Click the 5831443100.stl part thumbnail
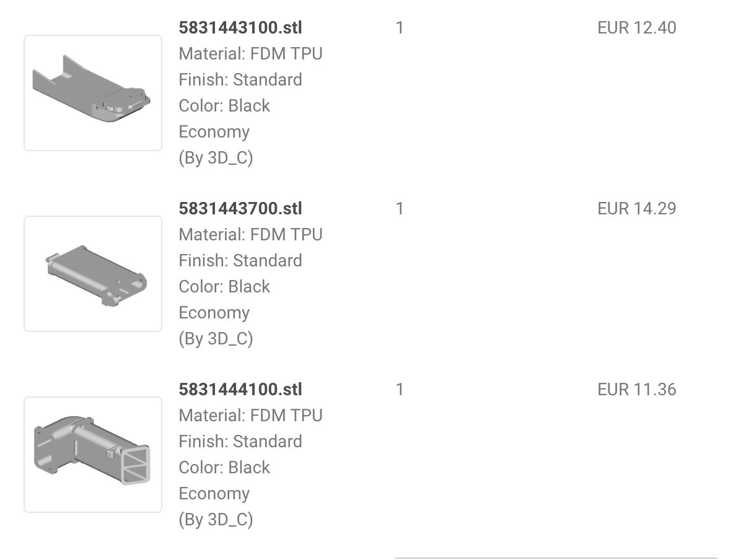Image resolution: width=746 pixels, height=560 pixels. pos(93,93)
